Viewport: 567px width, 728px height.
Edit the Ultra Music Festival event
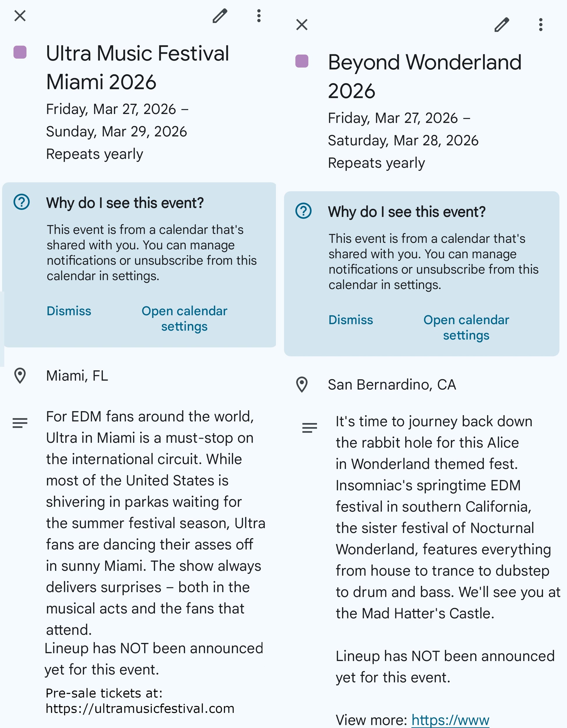[220, 16]
